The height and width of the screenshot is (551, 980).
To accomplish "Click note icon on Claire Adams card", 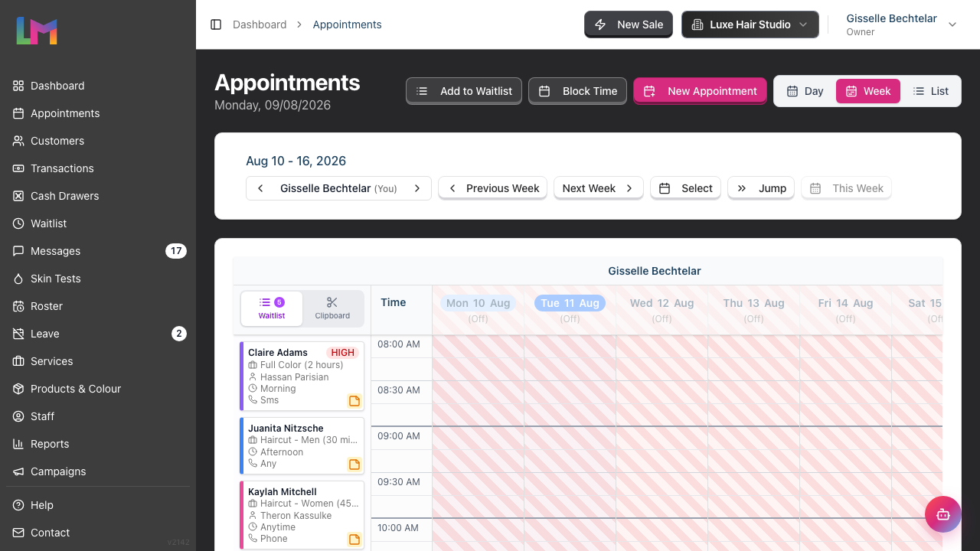I will [x=354, y=401].
